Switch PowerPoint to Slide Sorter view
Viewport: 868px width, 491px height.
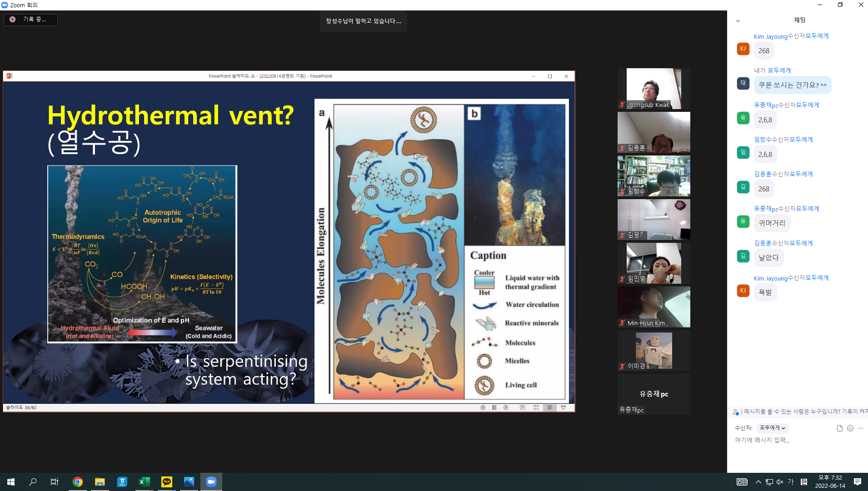pyautogui.click(x=536, y=408)
